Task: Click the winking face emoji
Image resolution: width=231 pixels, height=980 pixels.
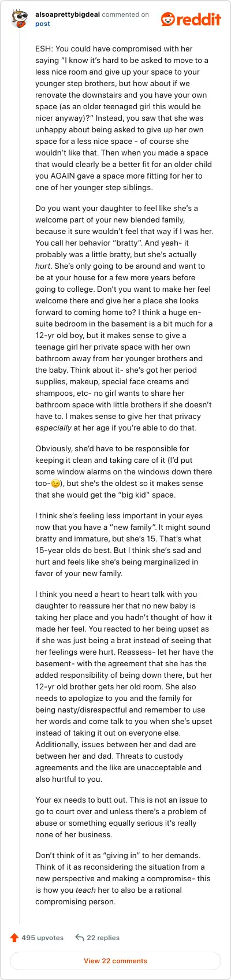Action: tap(55, 484)
